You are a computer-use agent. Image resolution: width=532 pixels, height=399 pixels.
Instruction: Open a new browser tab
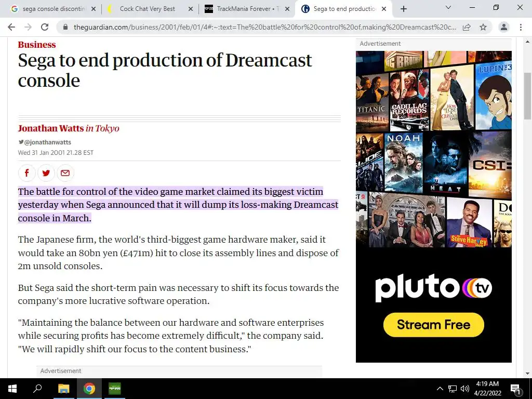pos(403,9)
